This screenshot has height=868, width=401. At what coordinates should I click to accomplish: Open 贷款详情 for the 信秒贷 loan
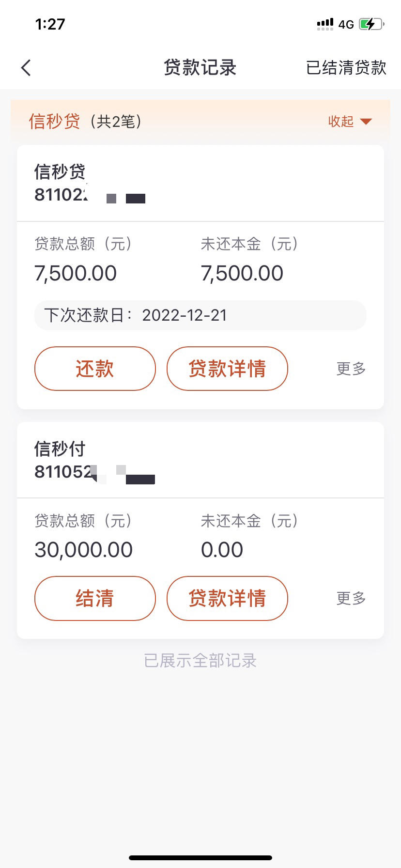point(227,369)
